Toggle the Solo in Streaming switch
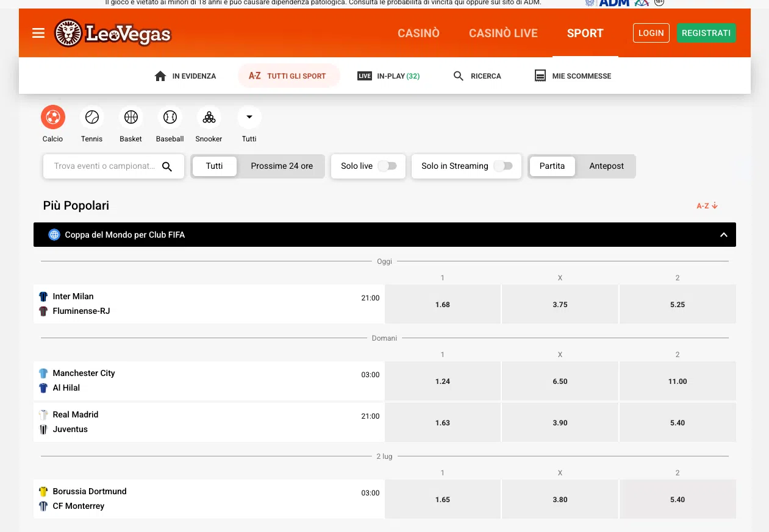The image size is (769, 532). click(x=503, y=166)
